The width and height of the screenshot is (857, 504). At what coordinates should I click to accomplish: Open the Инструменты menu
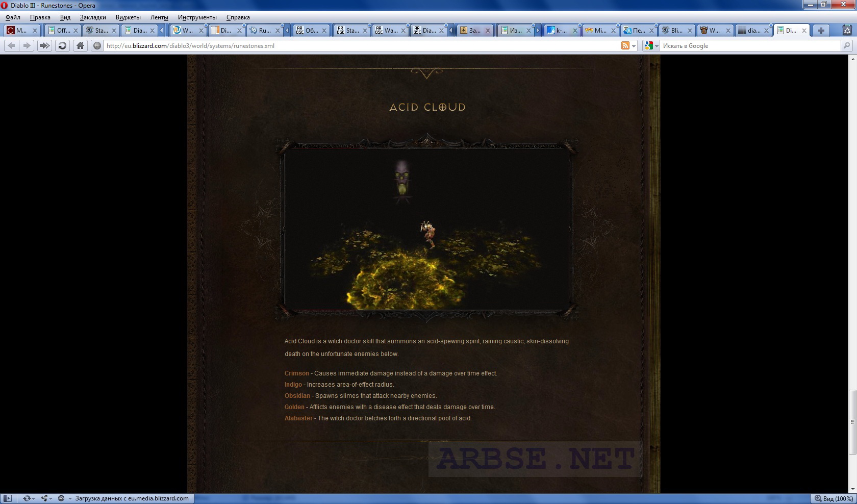pos(197,17)
